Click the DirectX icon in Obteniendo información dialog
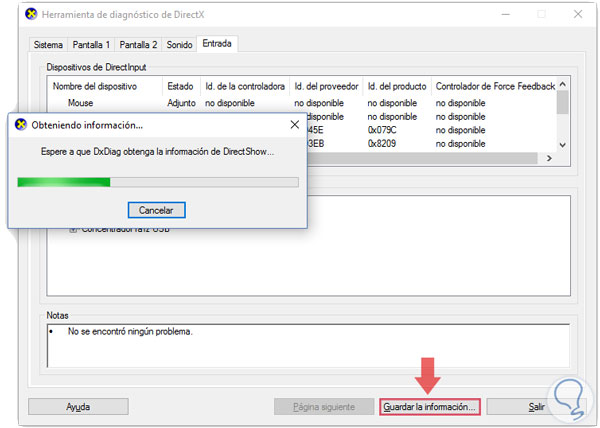Viewport: 600px width, 428px height. 21,125
